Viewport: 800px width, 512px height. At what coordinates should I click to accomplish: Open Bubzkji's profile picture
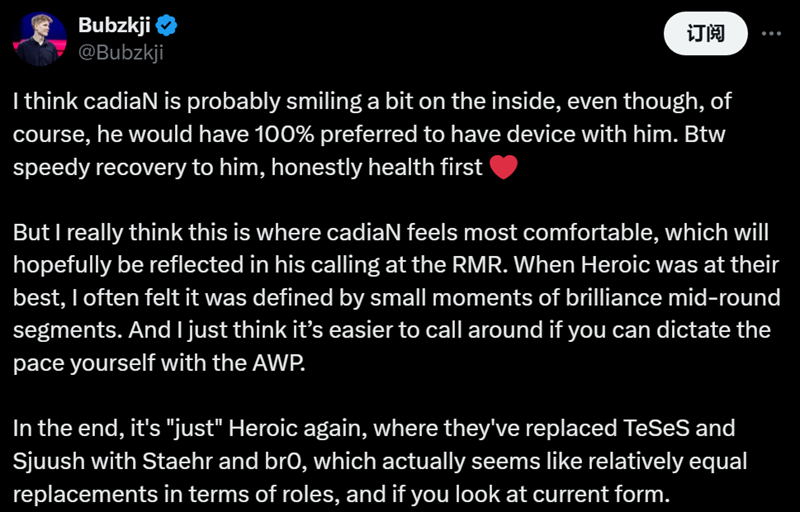tap(39, 39)
